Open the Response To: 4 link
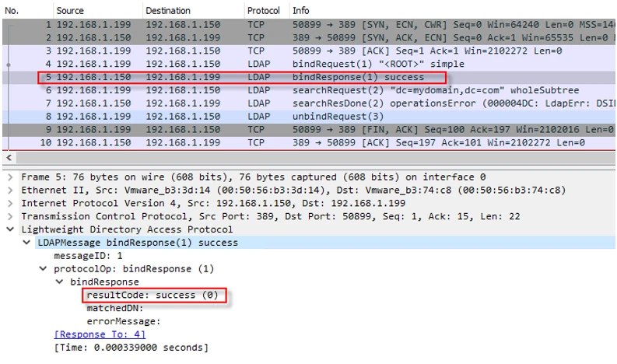 (x=90, y=334)
